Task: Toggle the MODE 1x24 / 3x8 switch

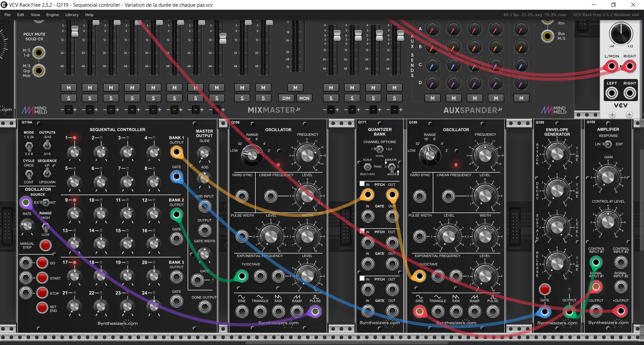Action: [29, 146]
